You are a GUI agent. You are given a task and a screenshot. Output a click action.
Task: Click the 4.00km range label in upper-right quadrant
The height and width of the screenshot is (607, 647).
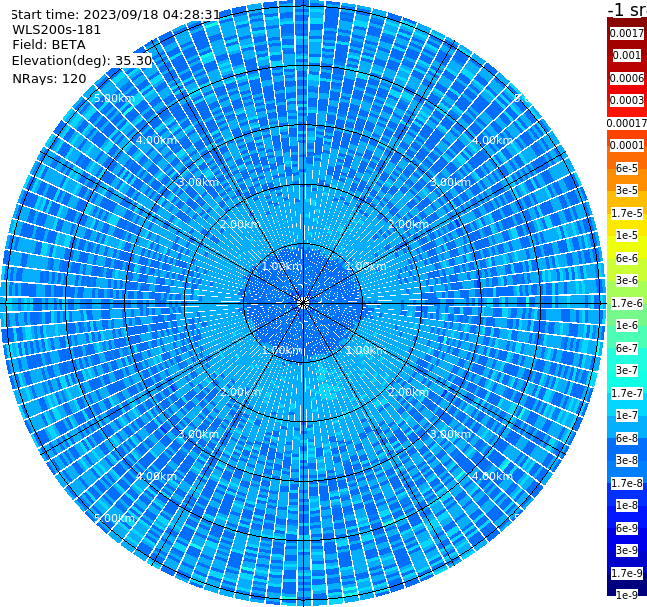tap(493, 140)
